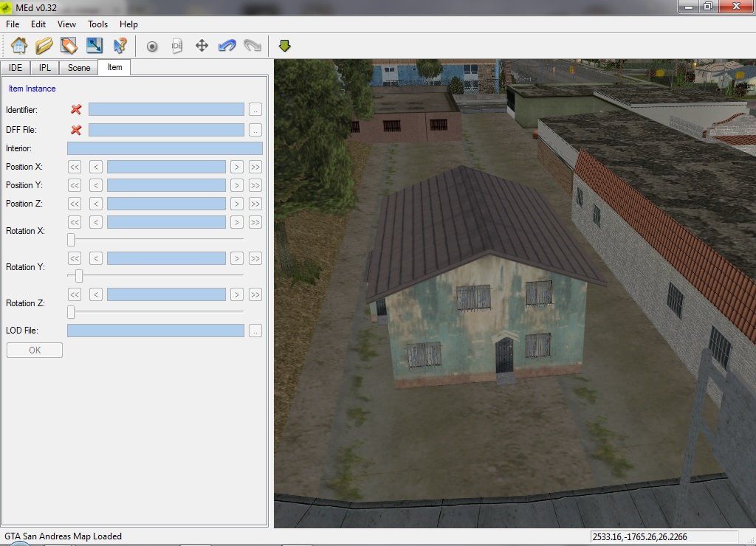Click the gray redo arrow icon

(x=252, y=46)
